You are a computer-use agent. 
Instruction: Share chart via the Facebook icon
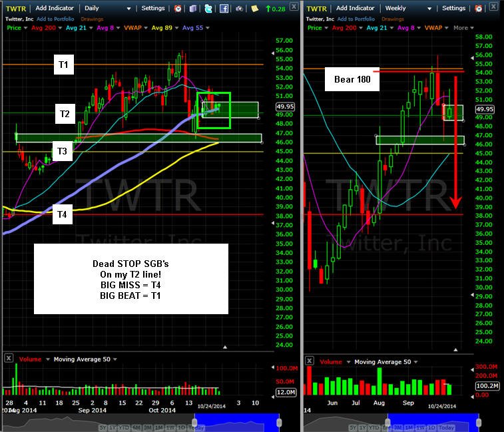(224, 9)
